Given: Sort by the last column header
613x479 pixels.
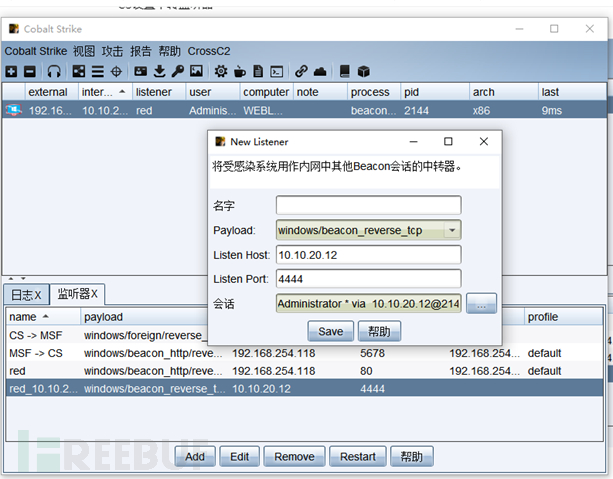Looking at the screenshot, I should [x=572, y=92].
